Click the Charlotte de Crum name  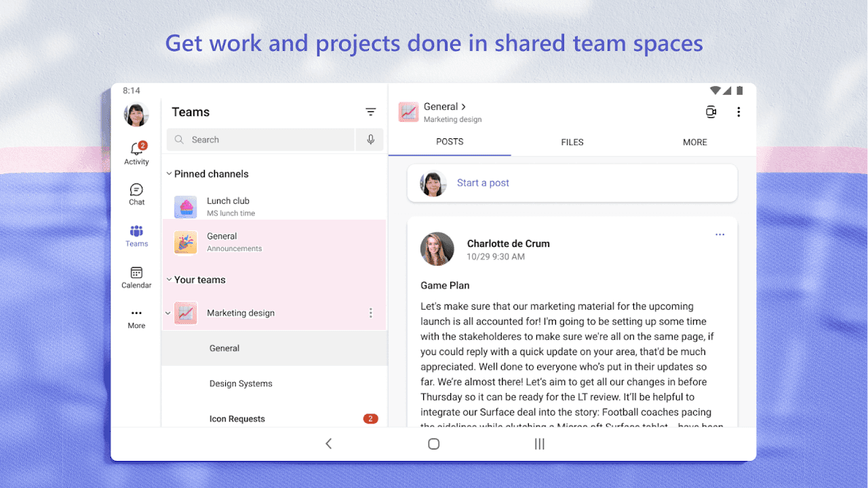pos(509,243)
